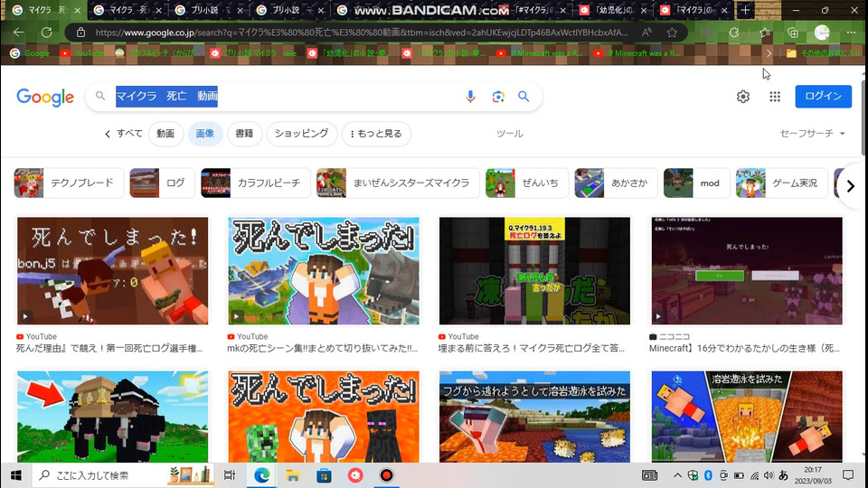868x488 pixels.
Task: Open the browser favorites list icon
Action: coord(765,33)
